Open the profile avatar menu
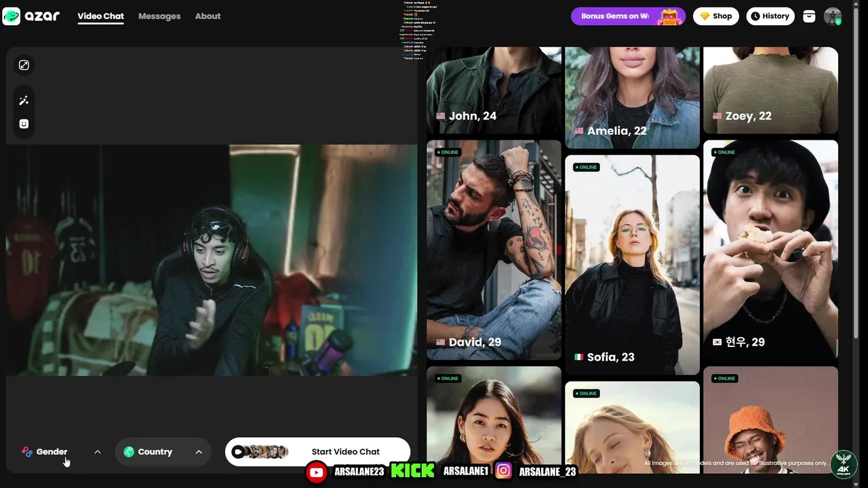Image resolution: width=868 pixels, height=488 pixels. tap(833, 16)
